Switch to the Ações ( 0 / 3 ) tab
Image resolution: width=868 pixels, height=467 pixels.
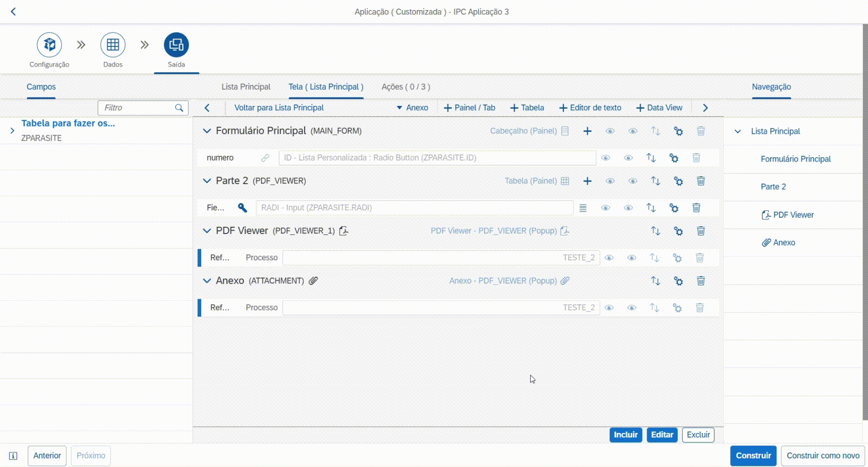406,87
